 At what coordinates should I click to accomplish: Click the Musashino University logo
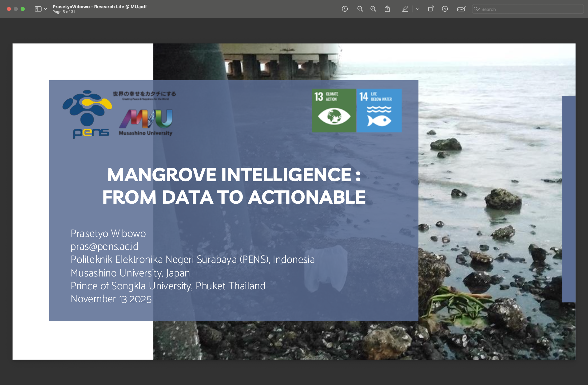pyautogui.click(x=146, y=122)
